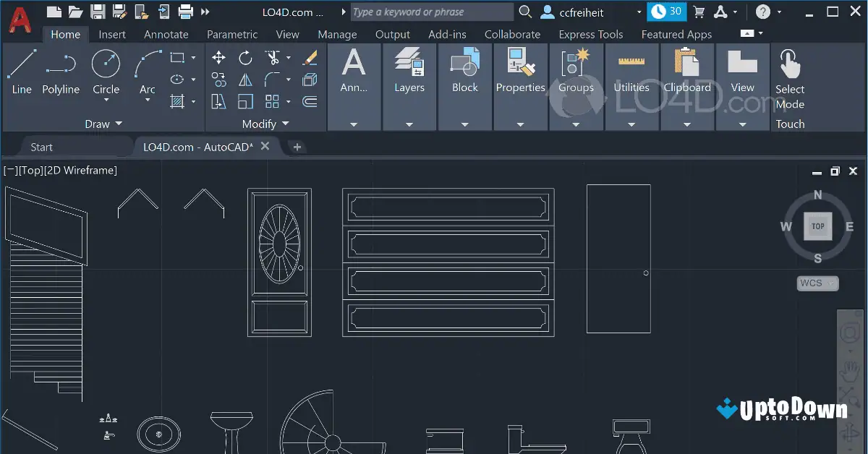
Task: Select the Mirror tool
Action: pyautogui.click(x=244, y=80)
